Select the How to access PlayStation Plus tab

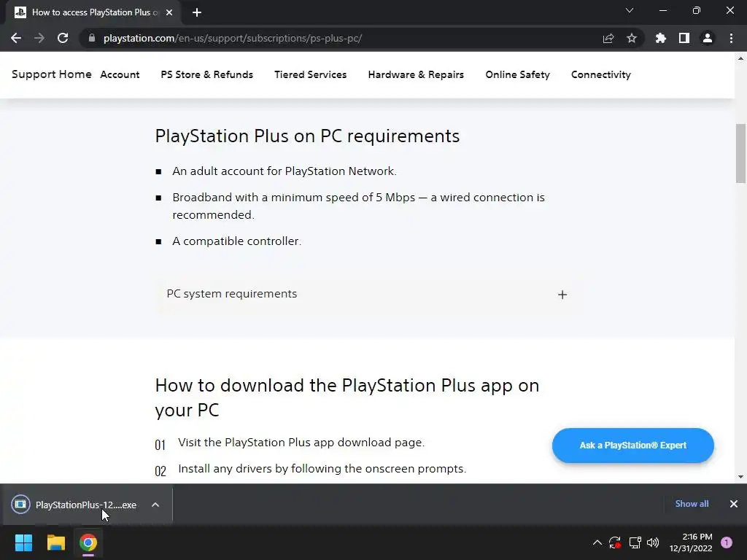pos(93,12)
